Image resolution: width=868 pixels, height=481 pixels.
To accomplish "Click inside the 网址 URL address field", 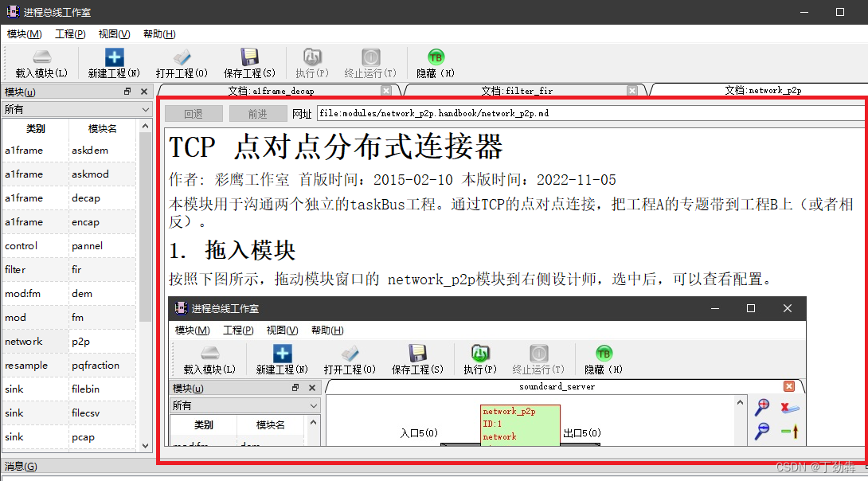I will tap(557, 113).
